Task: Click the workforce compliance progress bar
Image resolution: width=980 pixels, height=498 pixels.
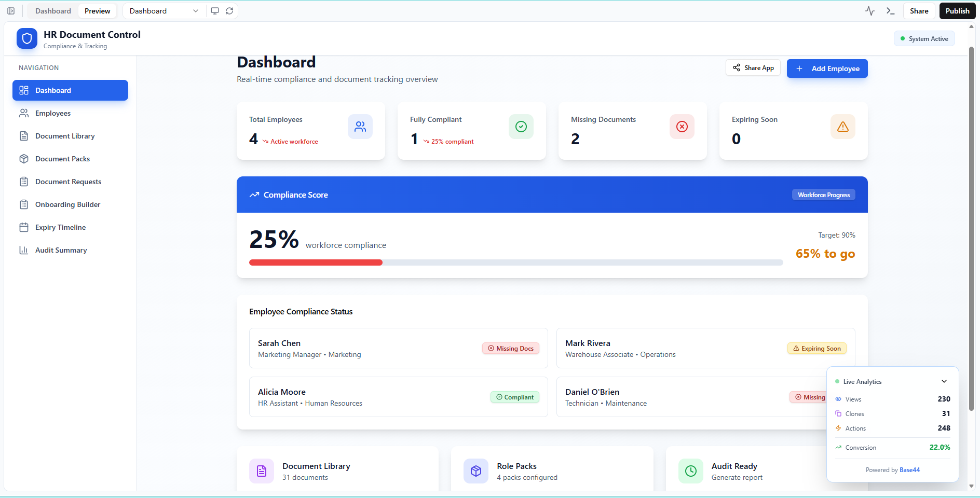Action: pos(516,262)
